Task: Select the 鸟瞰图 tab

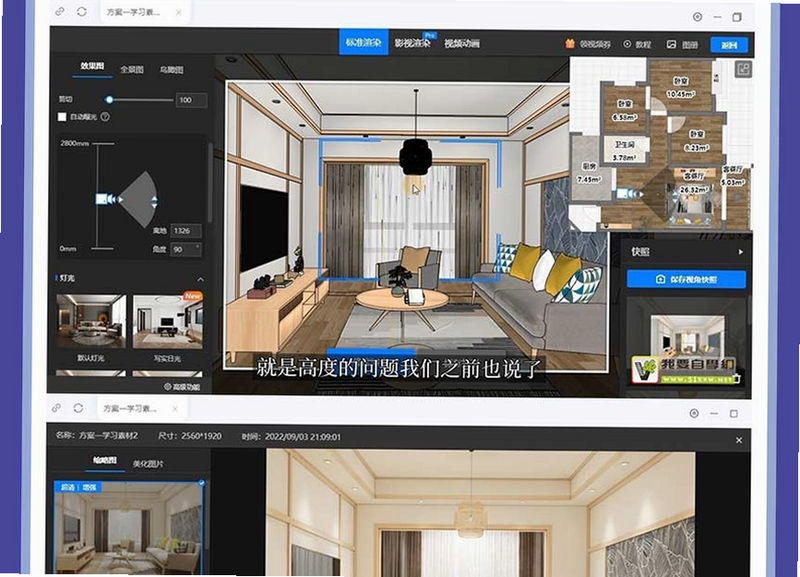Action: coord(171,70)
